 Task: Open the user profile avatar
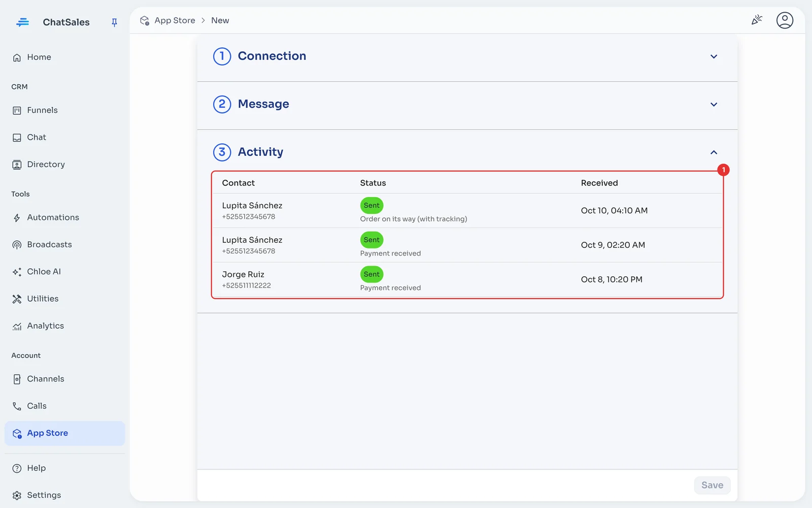tap(785, 20)
